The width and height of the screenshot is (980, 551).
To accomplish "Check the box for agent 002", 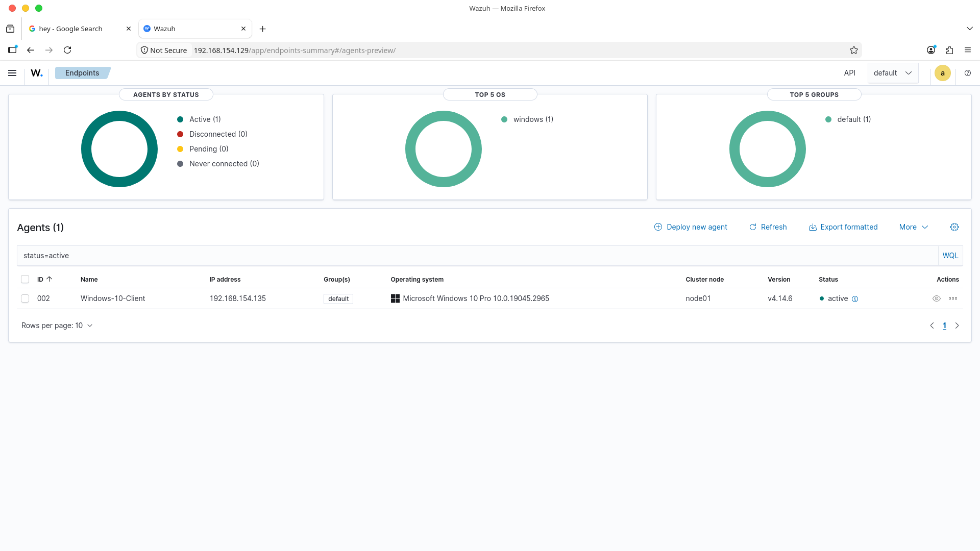I will (25, 298).
